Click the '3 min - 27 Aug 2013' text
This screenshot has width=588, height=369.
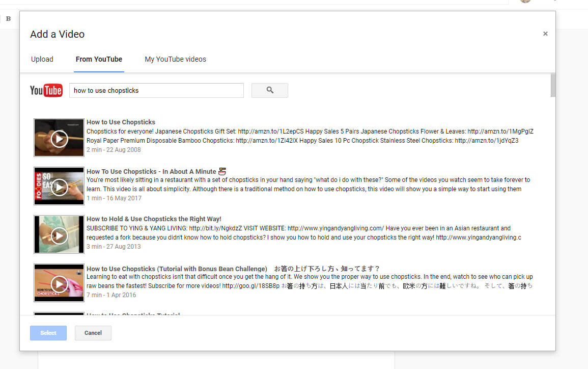pos(114,247)
